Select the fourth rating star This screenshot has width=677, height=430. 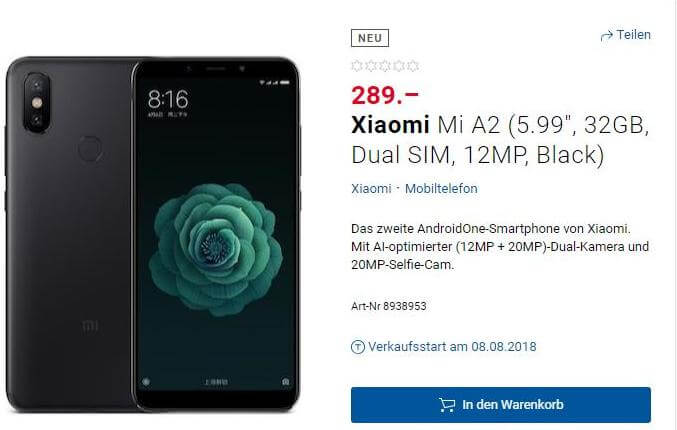point(399,66)
